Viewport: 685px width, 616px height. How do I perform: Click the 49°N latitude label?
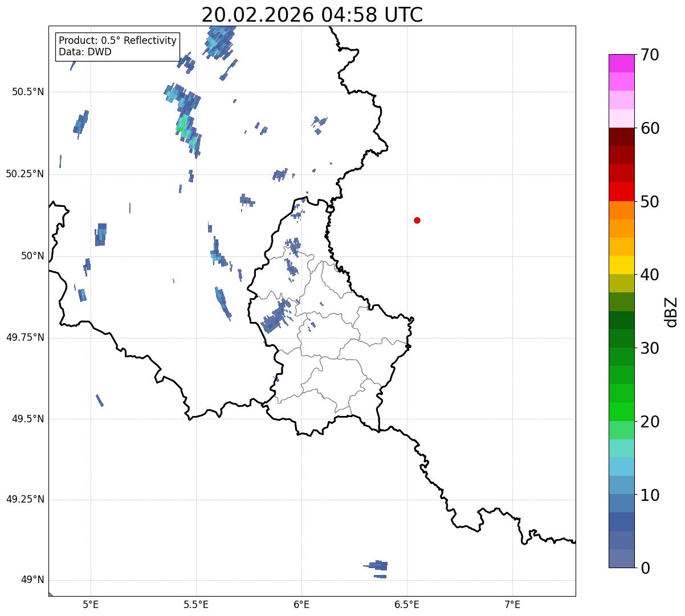pyautogui.click(x=32, y=580)
